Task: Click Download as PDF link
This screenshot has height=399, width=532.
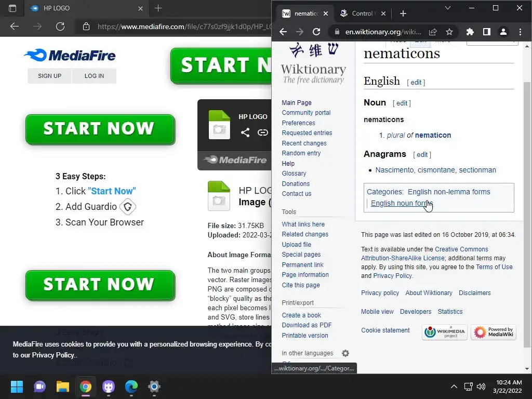Action: pos(307,325)
